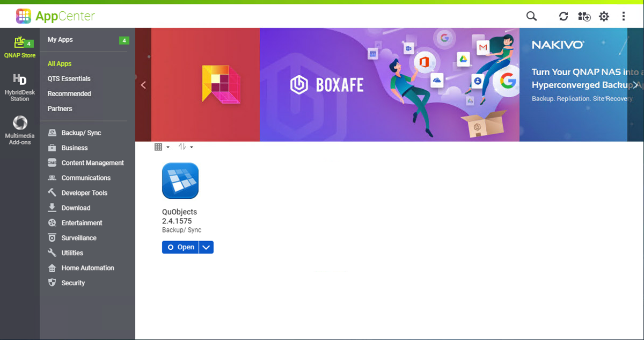Open the red Notes Station banner

tap(206, 85)
